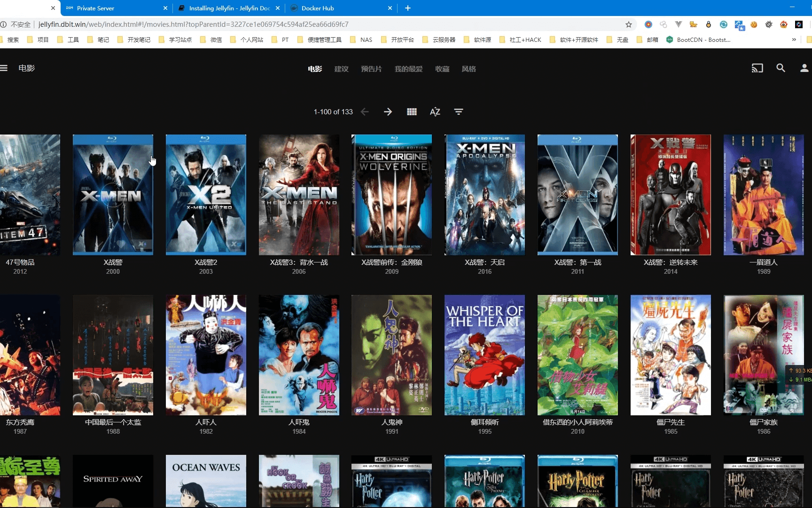Click the 中国最后一个太监 title
The width and height of the screenshot is (812, 508).
point(113,422)
